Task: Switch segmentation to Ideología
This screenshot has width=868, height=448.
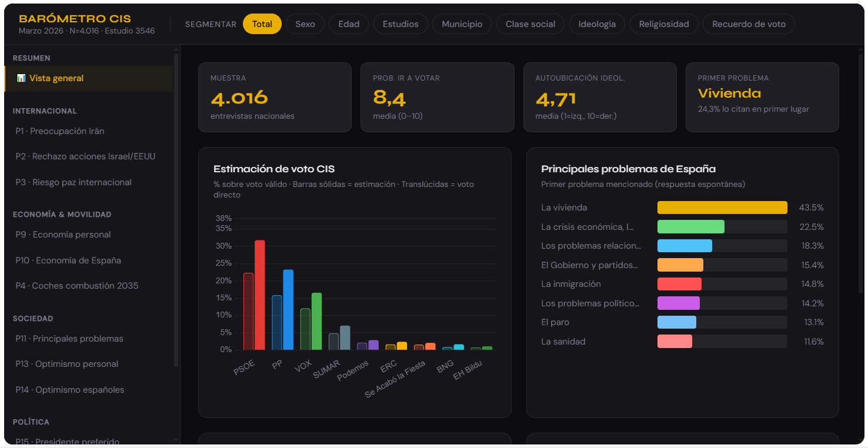Action: pyautogui.click(x=597, y=24)
